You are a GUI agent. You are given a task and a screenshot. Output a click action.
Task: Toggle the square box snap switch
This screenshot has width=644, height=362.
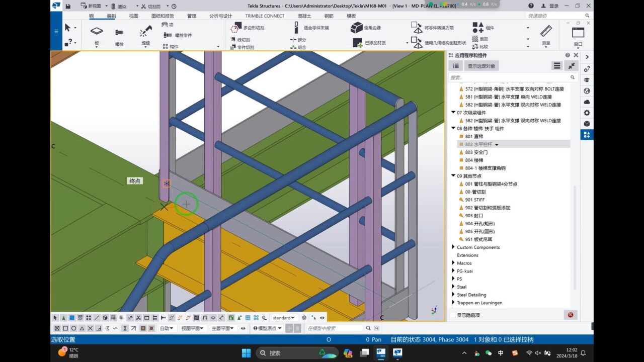click(x=65, y=328)
